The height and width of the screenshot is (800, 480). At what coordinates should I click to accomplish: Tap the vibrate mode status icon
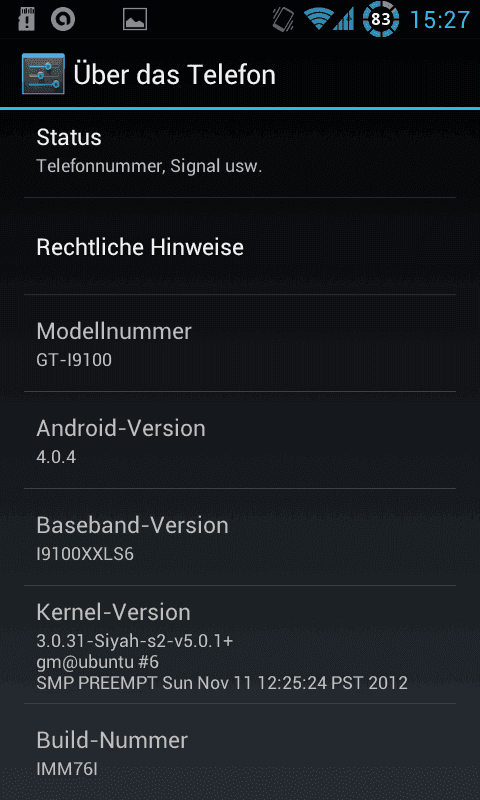[283, 19]
